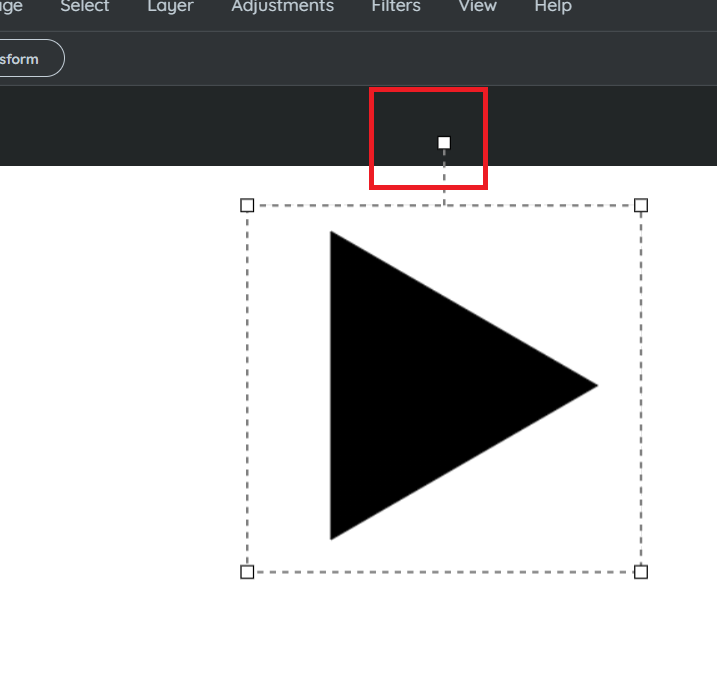Image resolution: width=717 pixels, height=697 pixels.
Task: Click the top-right resize handle
Action: [x=641, y=205]
